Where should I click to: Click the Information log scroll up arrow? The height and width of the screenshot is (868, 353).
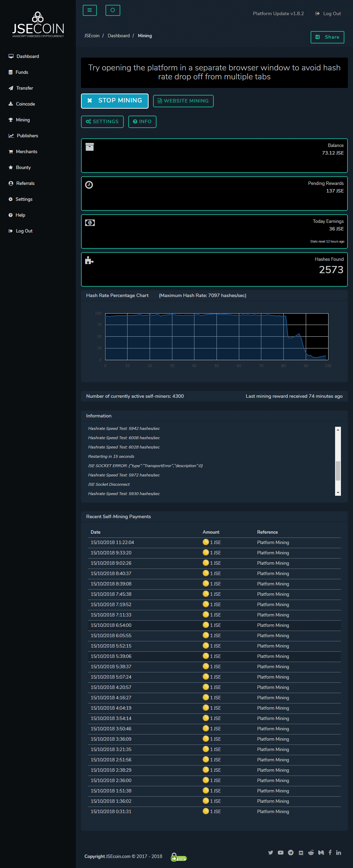click(x=338, y=430)
